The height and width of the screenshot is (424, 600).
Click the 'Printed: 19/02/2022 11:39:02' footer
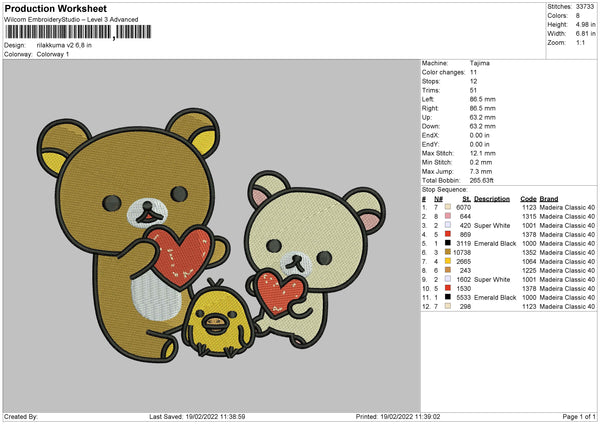pos(398,416)
